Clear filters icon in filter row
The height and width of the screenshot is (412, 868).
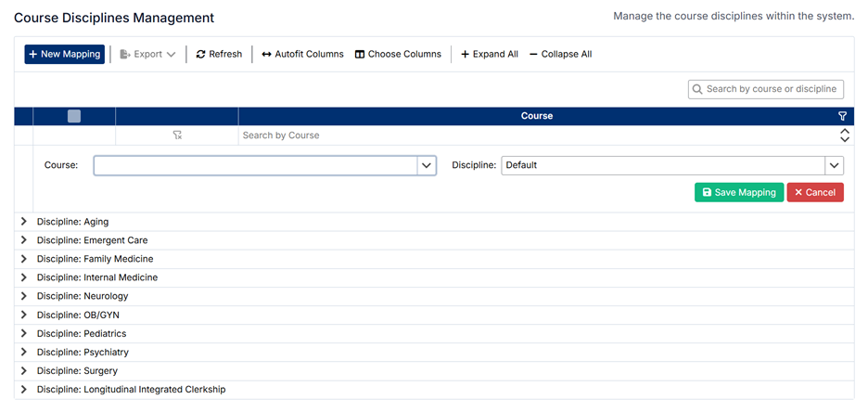(177, 135)
